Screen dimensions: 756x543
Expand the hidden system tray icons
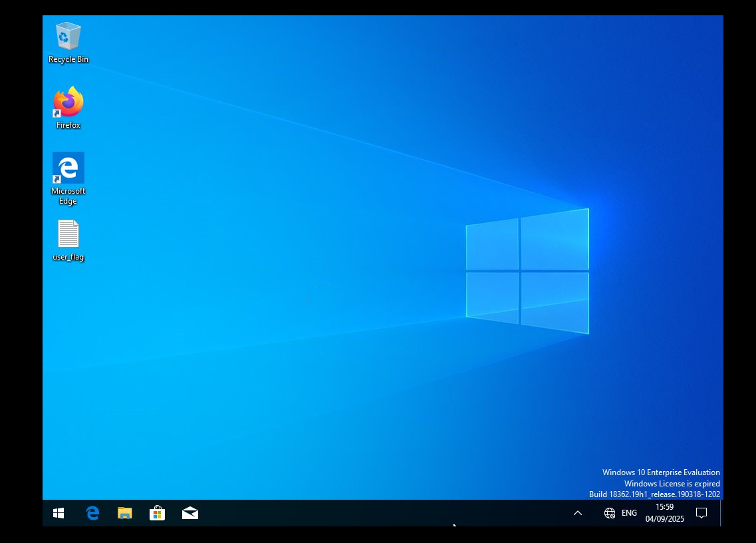pyautogui.click(x=578, y=513)
